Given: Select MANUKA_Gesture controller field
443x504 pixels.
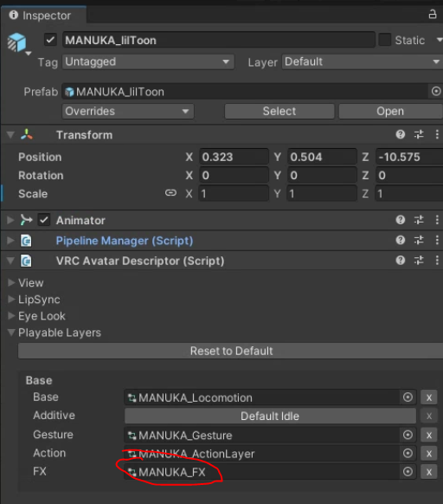Looking at the screenshot, I should tap(262, 436).
